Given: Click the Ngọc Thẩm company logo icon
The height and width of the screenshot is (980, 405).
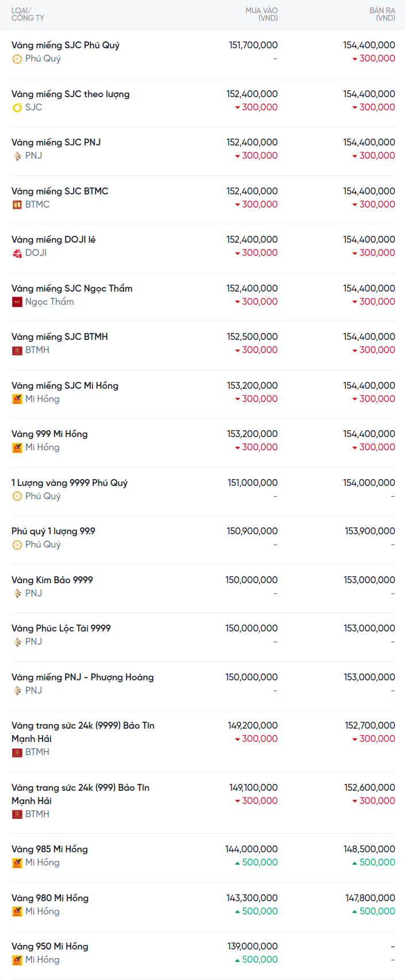Looking at the screenshot, I should click(x=17, y=302).
